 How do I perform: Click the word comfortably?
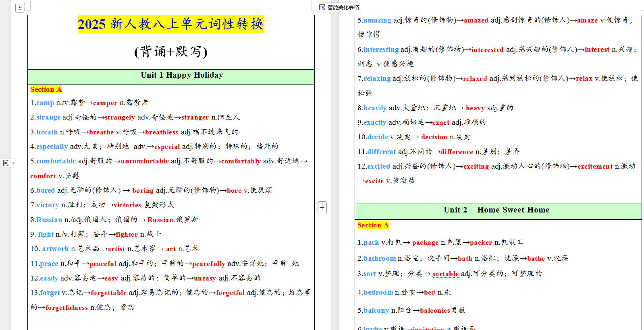(241, 161)
